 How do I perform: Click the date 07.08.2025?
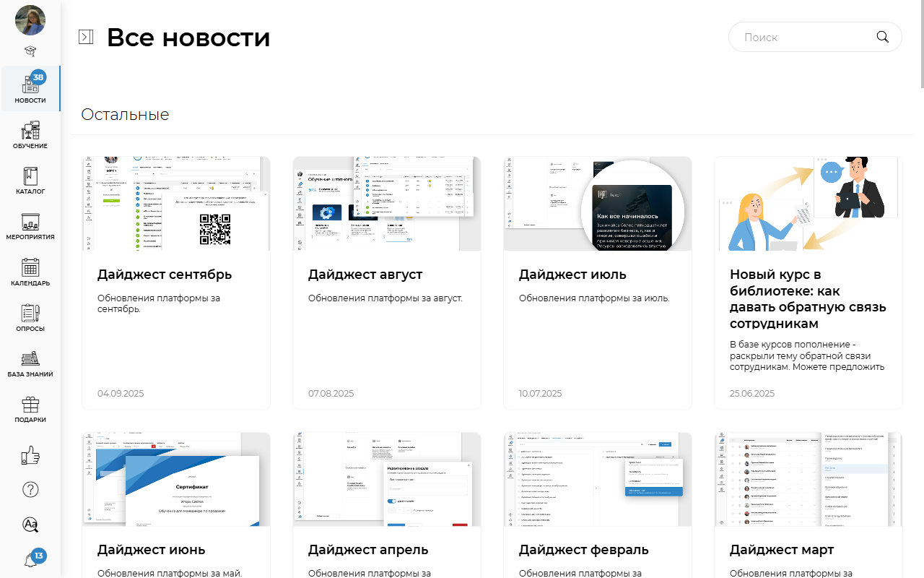tap(331, 394)
